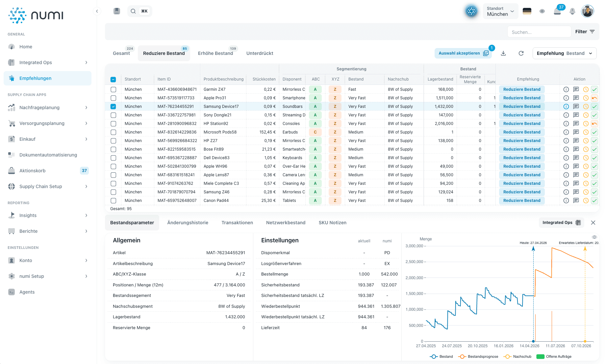
Task: Accept recommendation for Sony Dongle21
Action: (594, 115)
